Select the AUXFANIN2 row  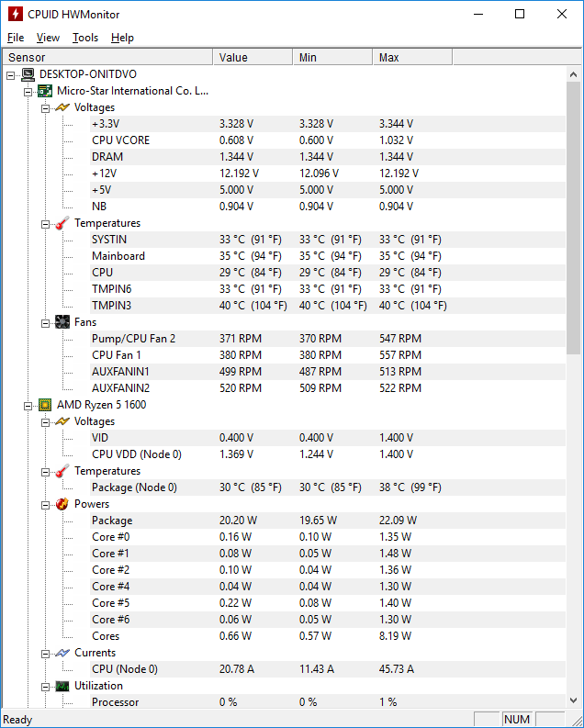(328, 388)
